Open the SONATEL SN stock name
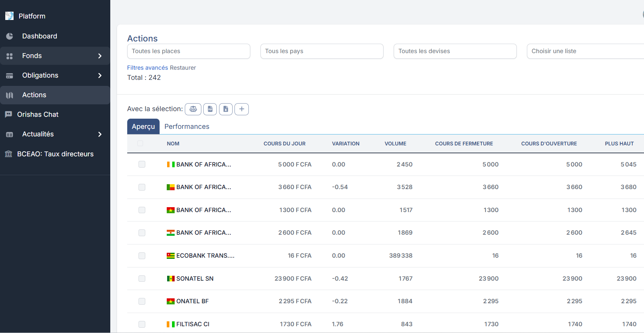 coord(195,279)
